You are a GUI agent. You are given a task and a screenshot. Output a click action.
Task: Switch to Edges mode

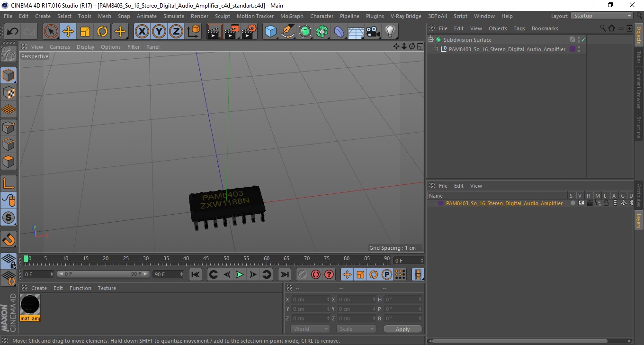(9, 144)
